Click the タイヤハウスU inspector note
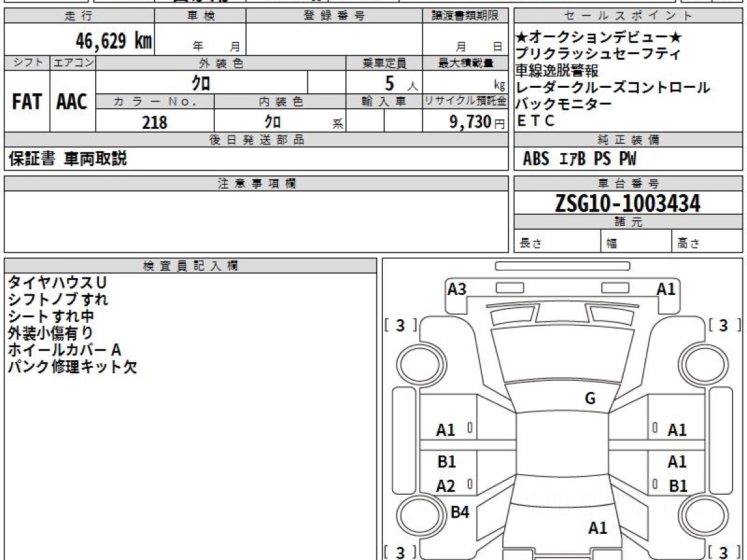 [57, 282]
